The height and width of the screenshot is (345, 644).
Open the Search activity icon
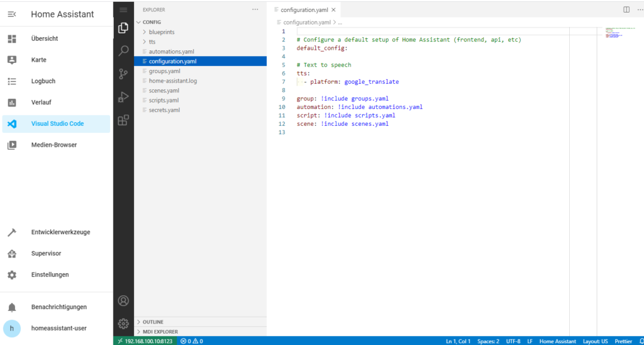click(x=123, y=50)
